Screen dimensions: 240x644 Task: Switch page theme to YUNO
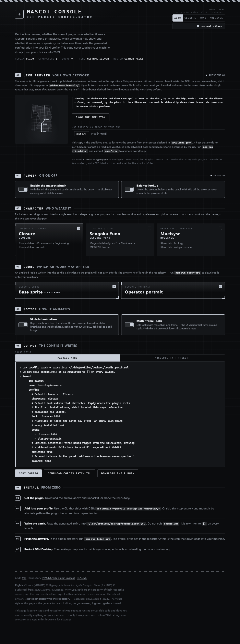(x=203, y=18)
